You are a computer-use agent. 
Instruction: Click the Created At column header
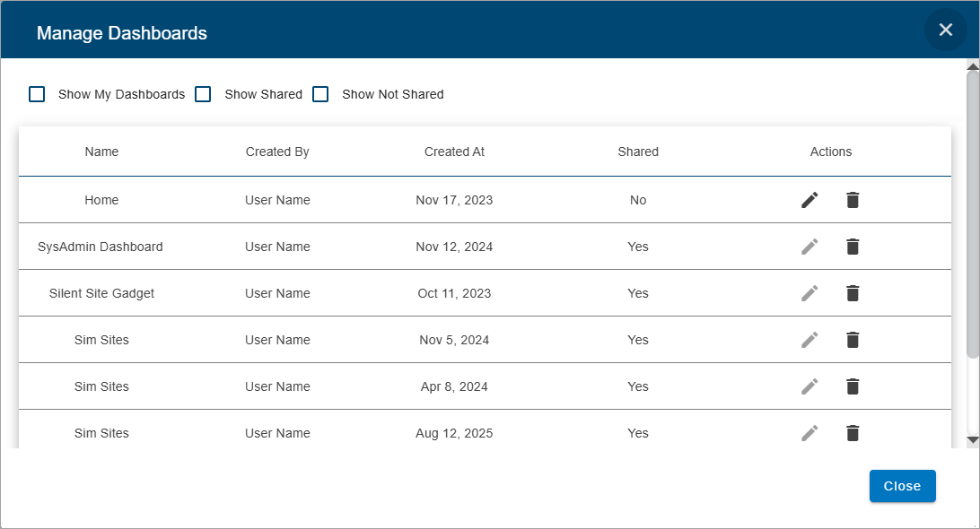pyautogui.click(x=454, y=152)
